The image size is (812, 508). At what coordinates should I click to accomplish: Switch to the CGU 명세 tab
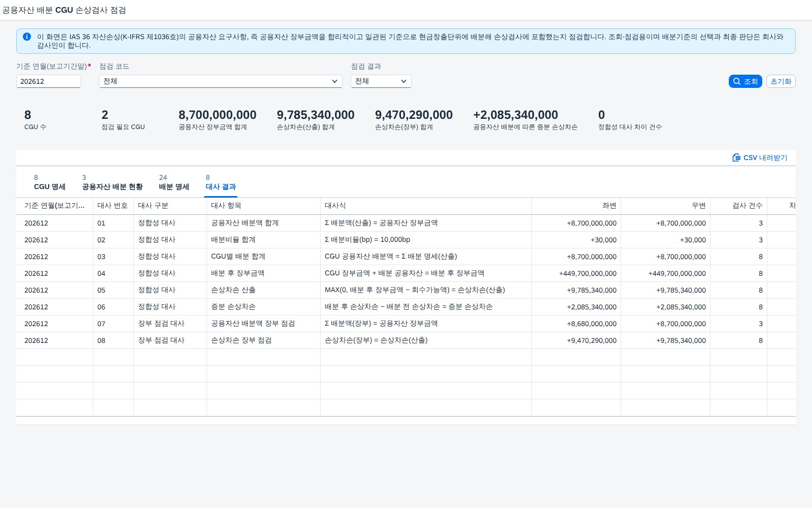50,182
